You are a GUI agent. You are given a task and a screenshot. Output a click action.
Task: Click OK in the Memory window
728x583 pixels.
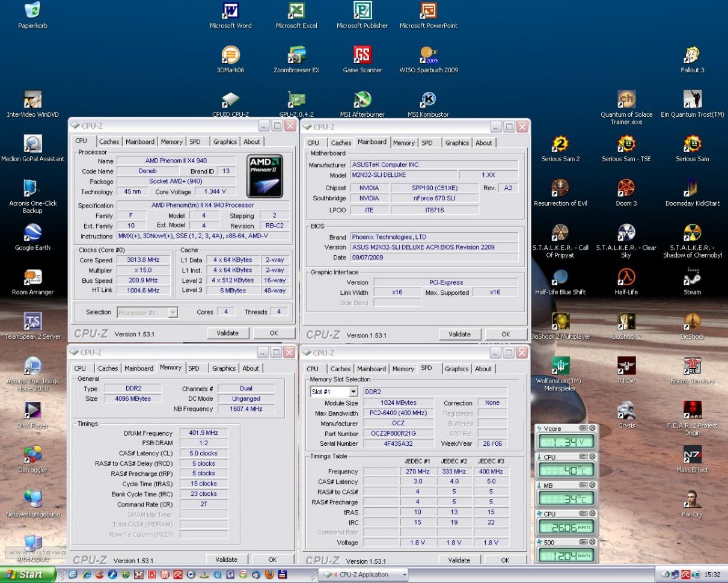pyautogui.click(x=272, y=560)
